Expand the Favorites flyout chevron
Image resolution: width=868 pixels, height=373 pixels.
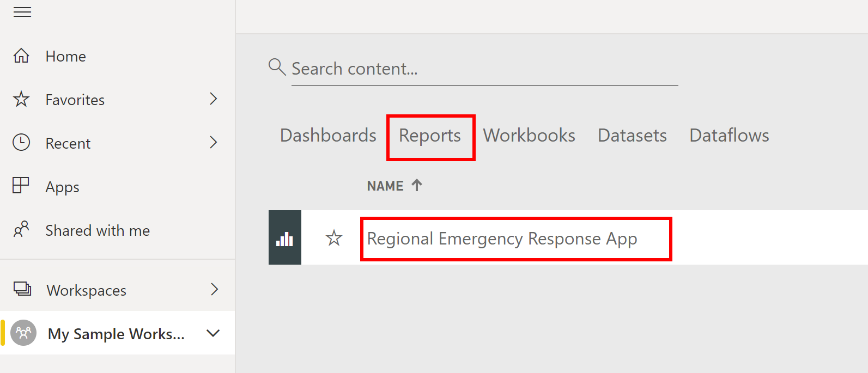pyautogui.click(x=214, y=99)
